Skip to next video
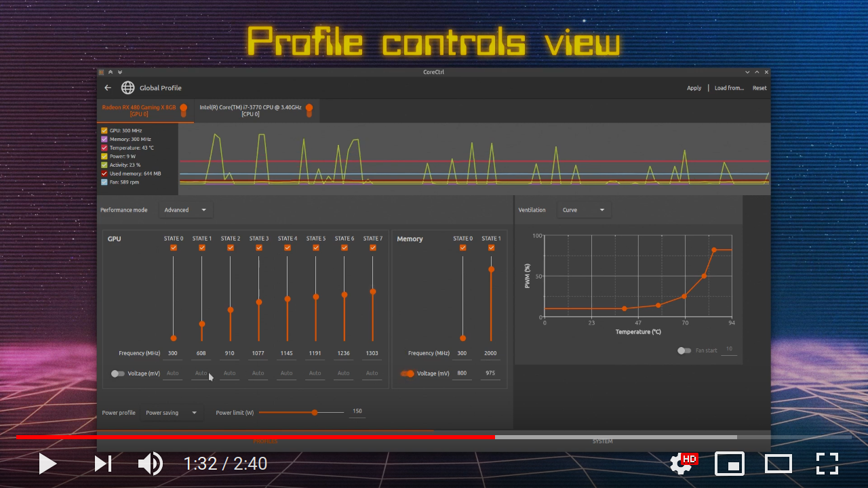This screenshot has height=488, width=868. coord(102,464)
